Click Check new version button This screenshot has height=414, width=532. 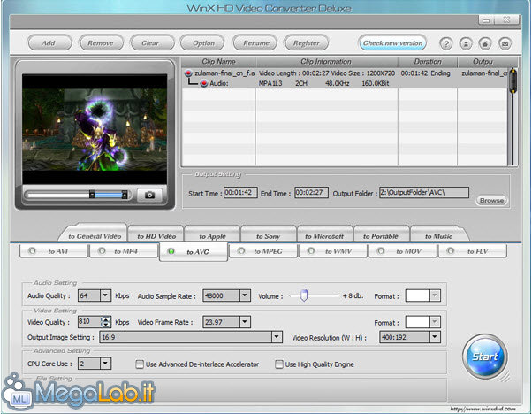(392, 43)
